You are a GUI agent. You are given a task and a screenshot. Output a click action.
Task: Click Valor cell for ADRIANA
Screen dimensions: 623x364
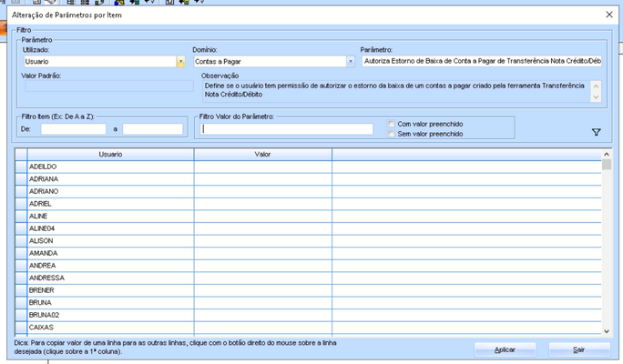pyautogui.click(x=262, y=179)
